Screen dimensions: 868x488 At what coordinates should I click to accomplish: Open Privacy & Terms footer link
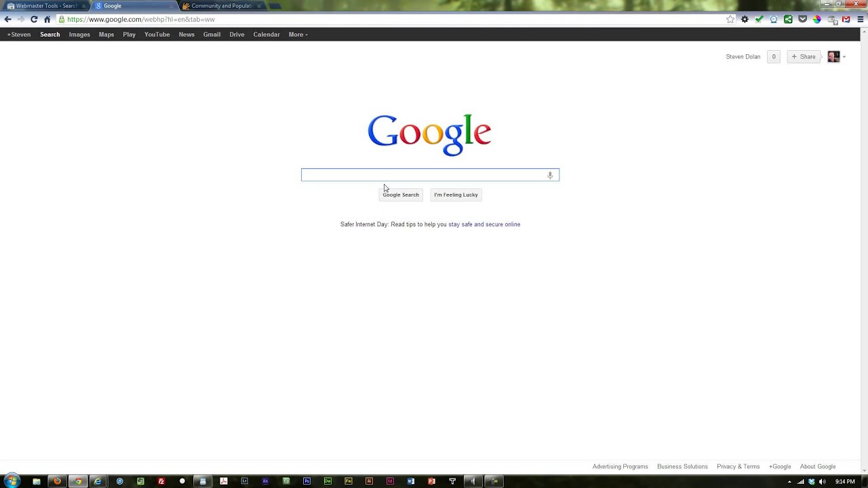point(738,466)
